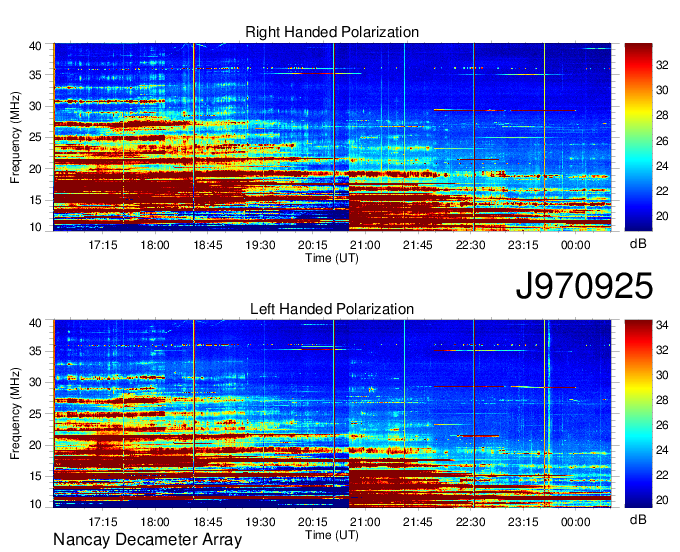This screenshot has width=680, height=552.
Task: Click the right-handed panel's color scale bar
Action: [638, 137]
